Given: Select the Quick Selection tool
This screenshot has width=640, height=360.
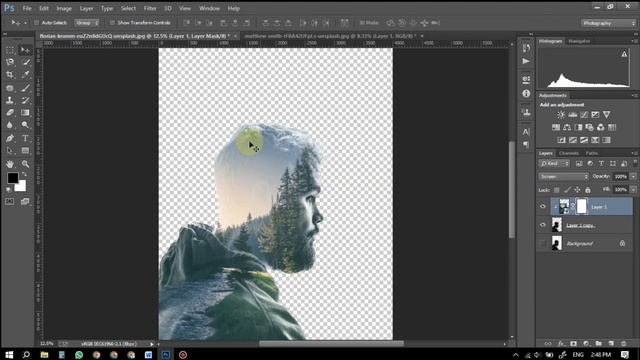Looking at the screenshot, I should 25,62.
